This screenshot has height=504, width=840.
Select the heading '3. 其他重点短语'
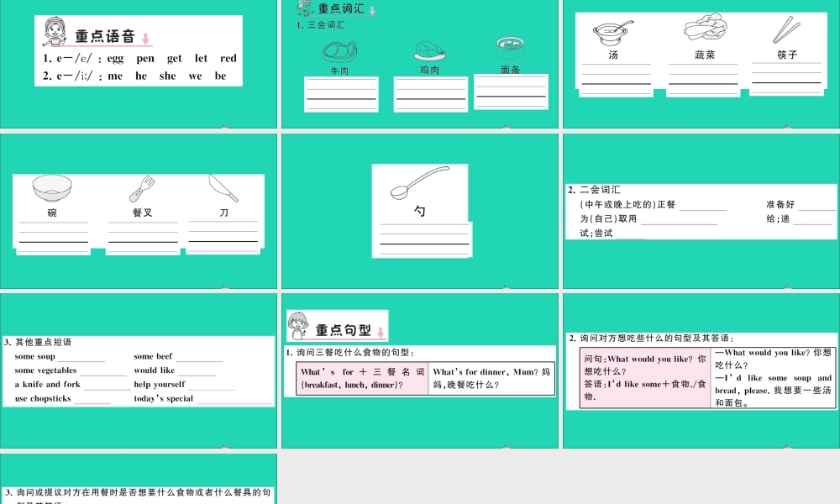pos(38,342)
